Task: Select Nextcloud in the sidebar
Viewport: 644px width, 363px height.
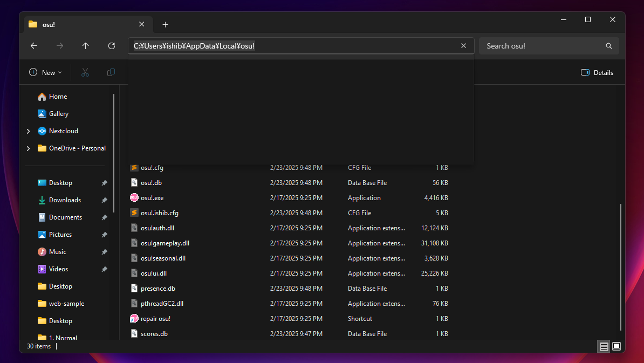Action: pyautogui.click(x=63, y=131)
